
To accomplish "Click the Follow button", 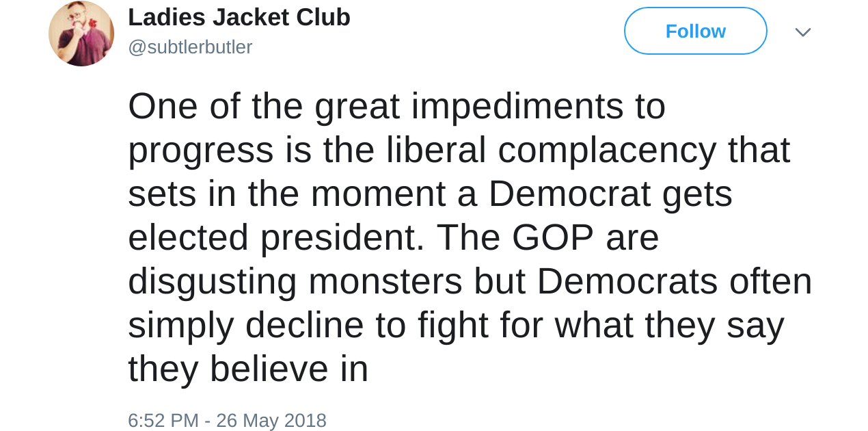I will pos(695,31).
